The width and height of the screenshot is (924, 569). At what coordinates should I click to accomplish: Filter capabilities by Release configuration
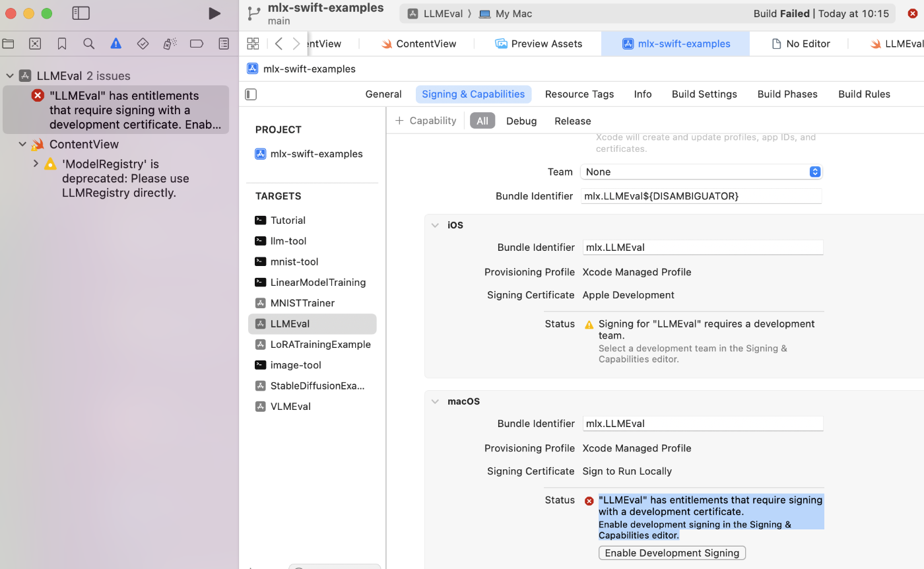pyautogui.click(x=573, y=121)
